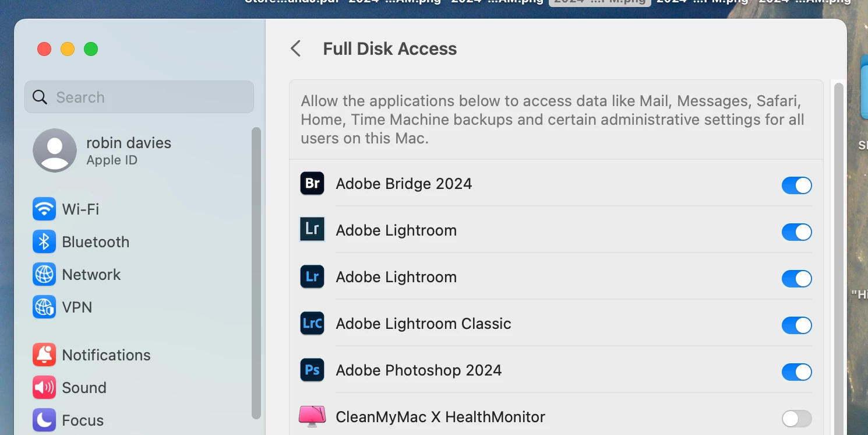
Task: Click the yellow minimize window button
Action: (68, 49)
